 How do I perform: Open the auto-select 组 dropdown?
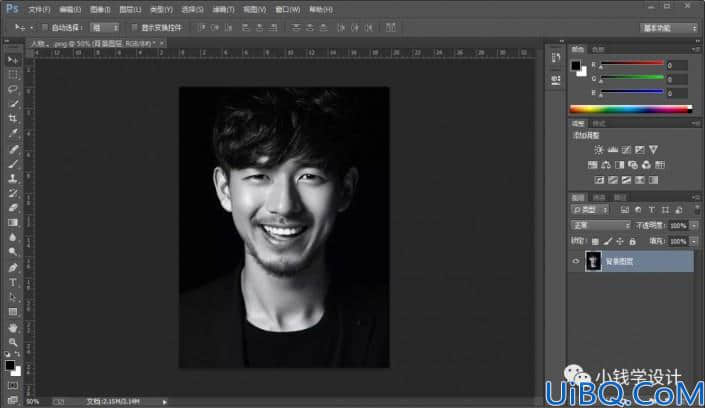click(104, 28)
